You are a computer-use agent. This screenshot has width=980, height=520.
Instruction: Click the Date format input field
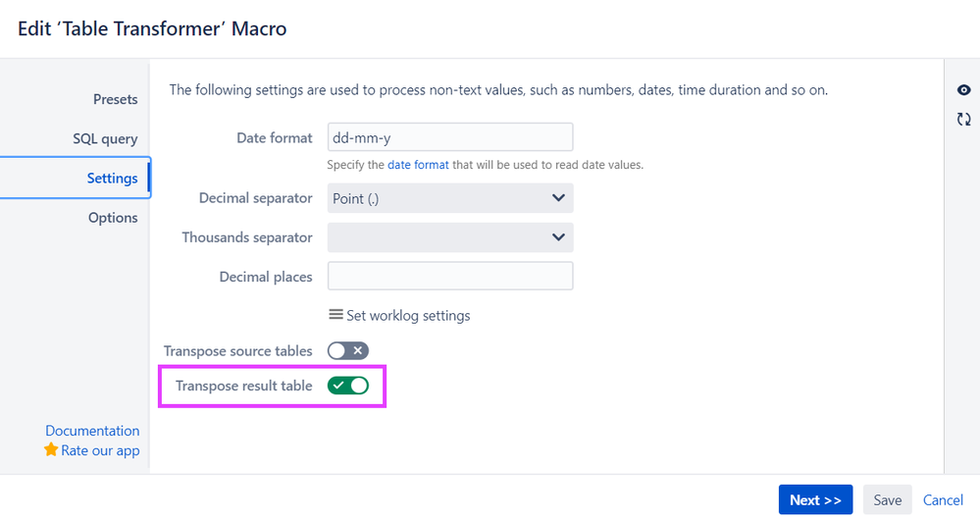point(449,137)
